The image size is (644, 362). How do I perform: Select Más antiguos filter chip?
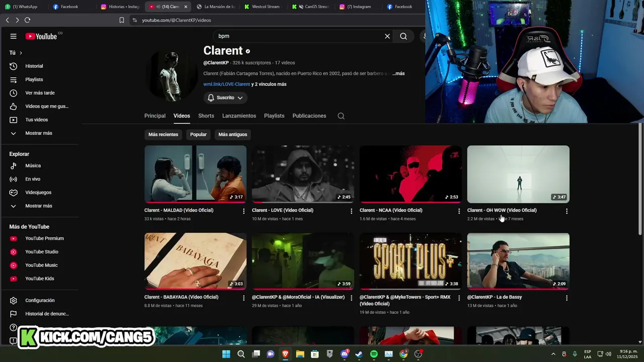tap(233, 135)
